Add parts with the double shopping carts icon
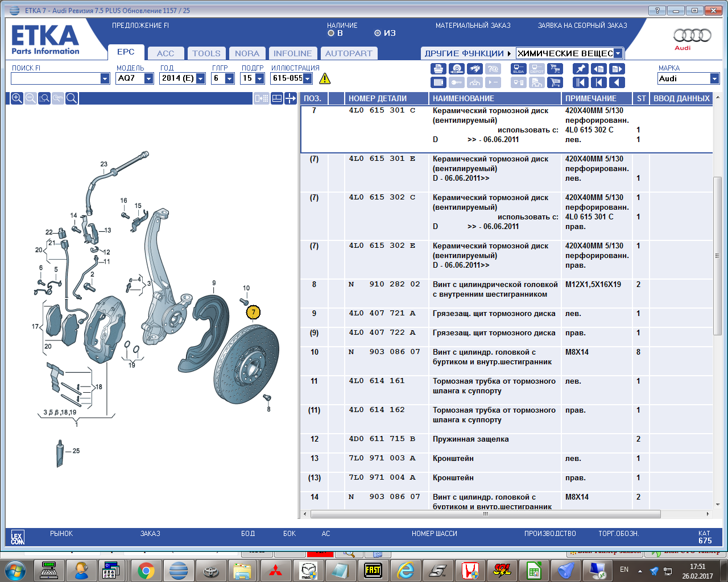 click(x=555, y=69)
